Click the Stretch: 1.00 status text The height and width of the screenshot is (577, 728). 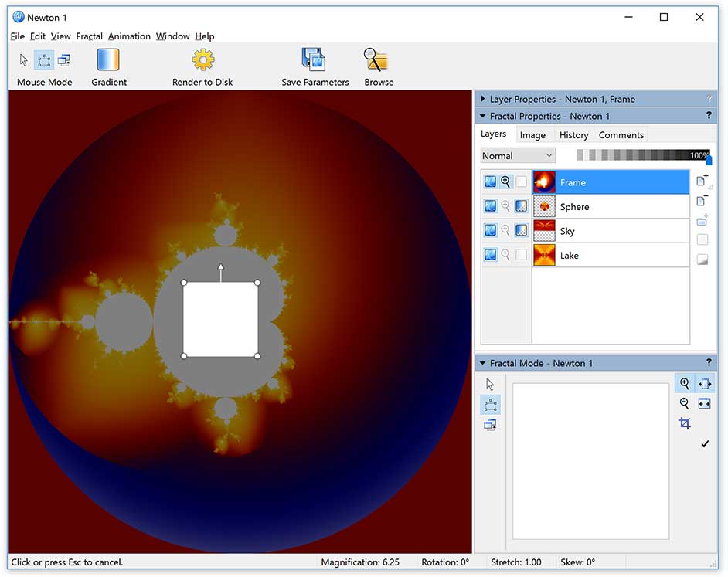click(515, 562)
